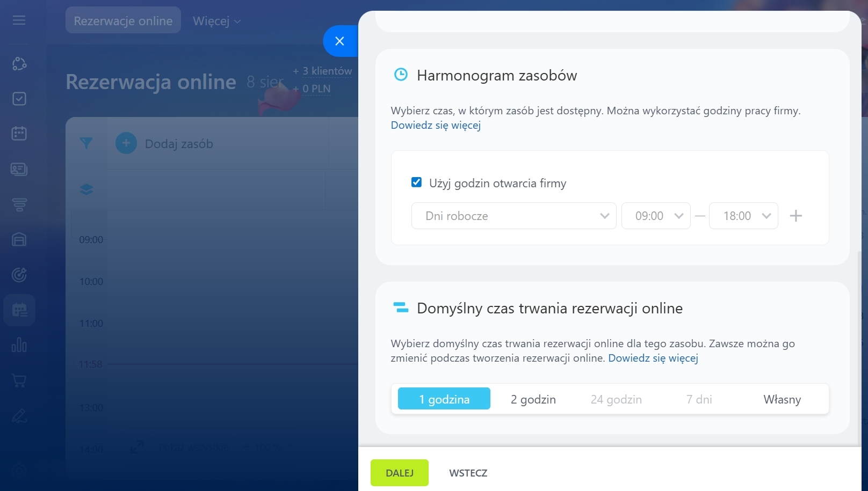Uncheck Użyj godzin otwarcia firmy
This screenshot has height=491, width=868.
pos(416,182)
